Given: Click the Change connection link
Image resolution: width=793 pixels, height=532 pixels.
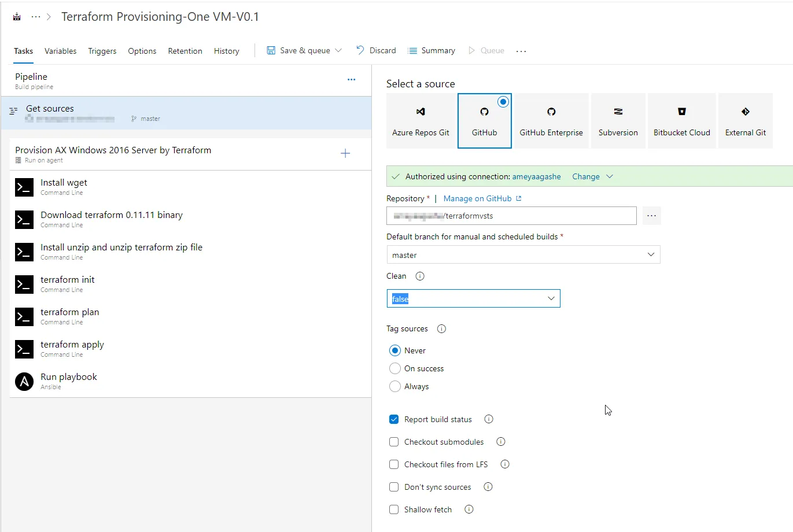Looking at the screenshot, I should [586, 176].
